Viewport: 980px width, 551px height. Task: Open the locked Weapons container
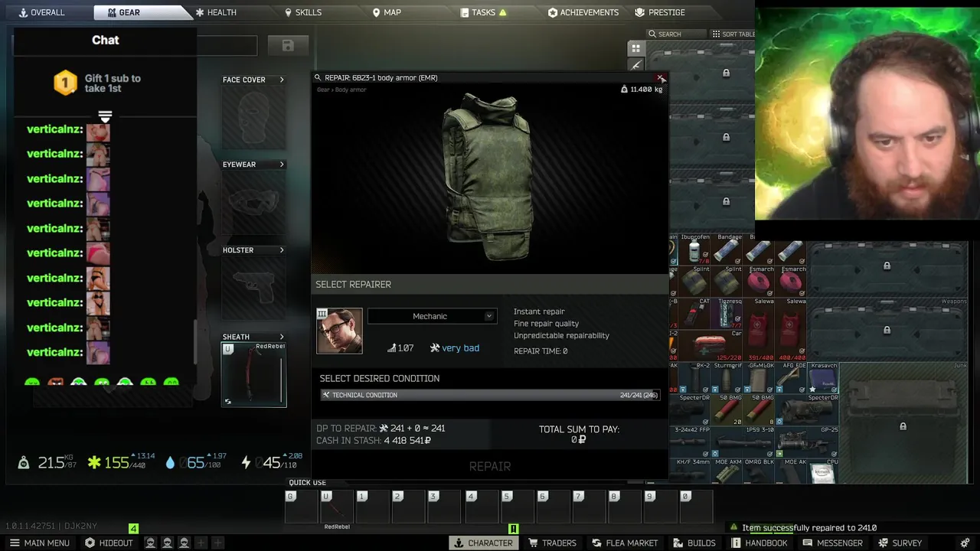click(887, 330)
